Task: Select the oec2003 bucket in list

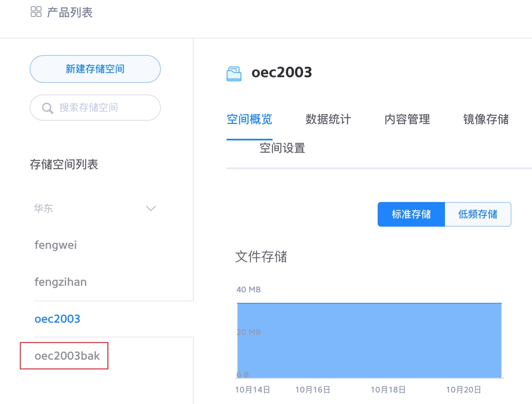Action: coord(57,319)
